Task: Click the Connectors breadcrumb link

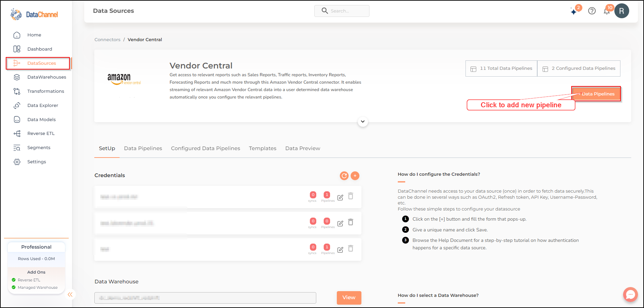Action: point(107,40)
